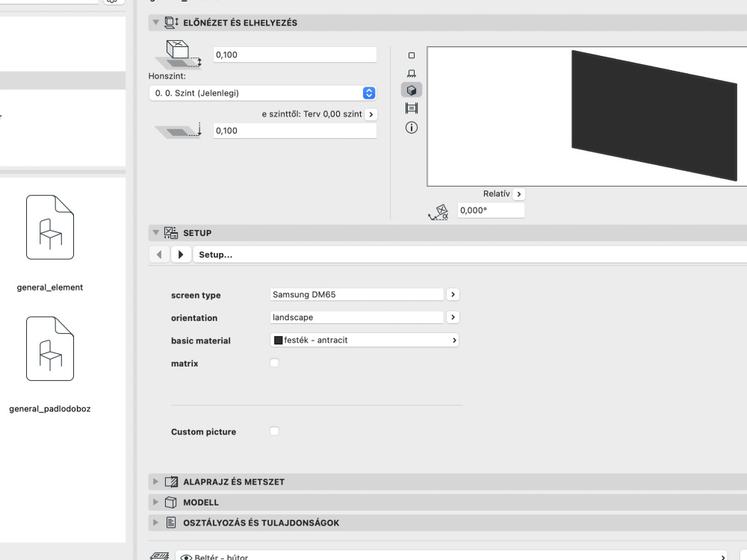
Task: Select the 2D symbol preview icon
Action: pyautogui.click(x=412, y=55)
